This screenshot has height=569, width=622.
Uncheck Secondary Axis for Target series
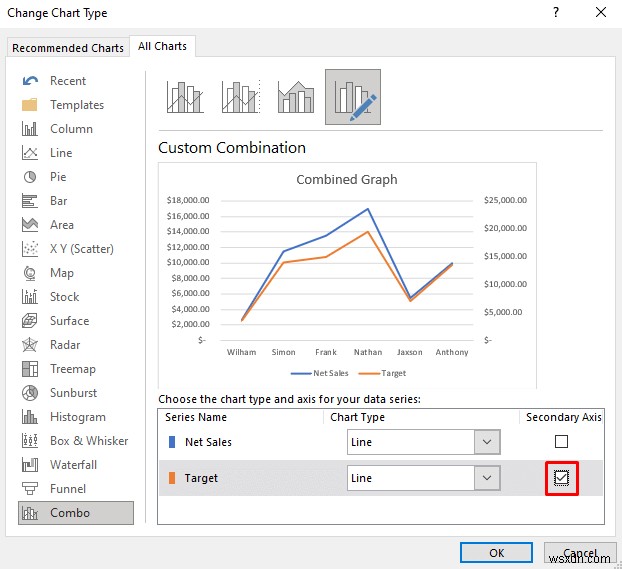[561, 478]
